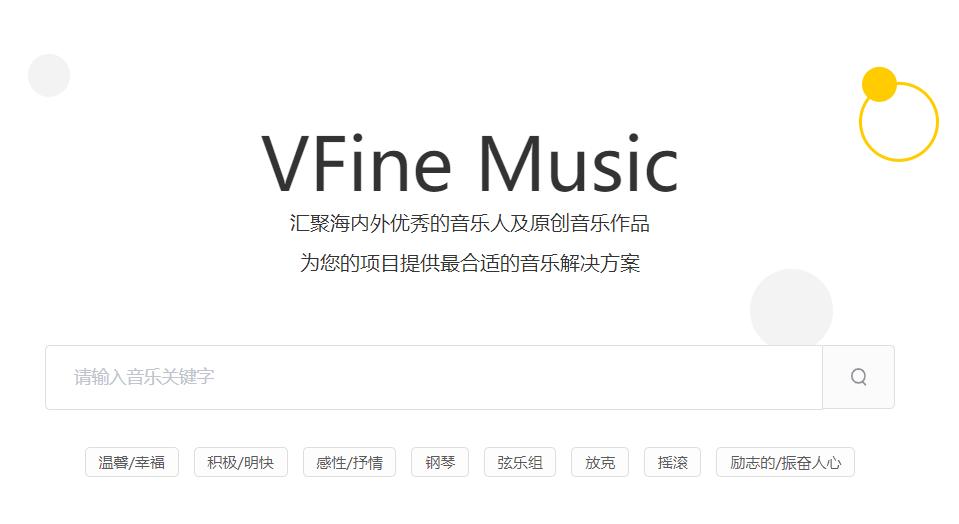Click the 汇聚海内外优秀的音乐人 subtitle line
The image size is (959, 524).
(470, 223)
